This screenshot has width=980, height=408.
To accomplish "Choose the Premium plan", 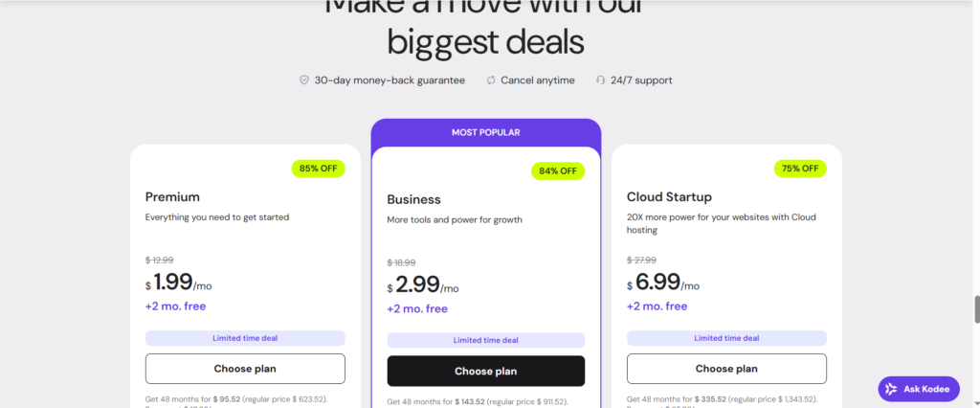I will [245, 369].
